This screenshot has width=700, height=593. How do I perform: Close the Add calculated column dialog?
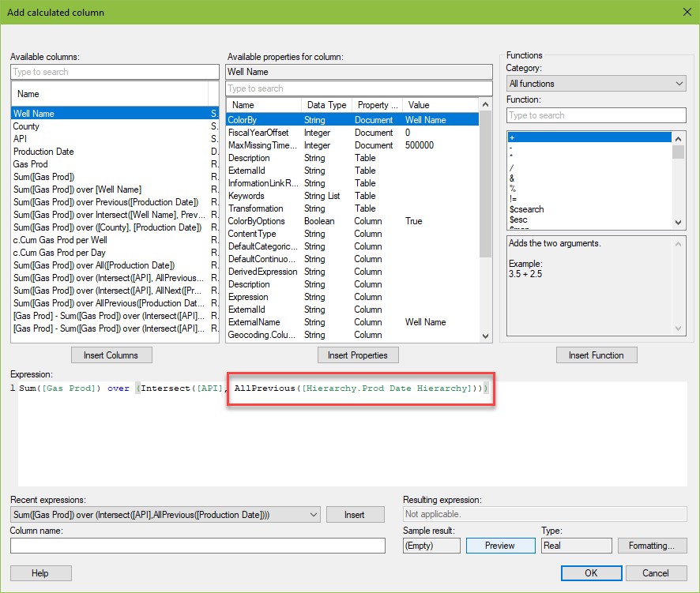click(687, 12)
